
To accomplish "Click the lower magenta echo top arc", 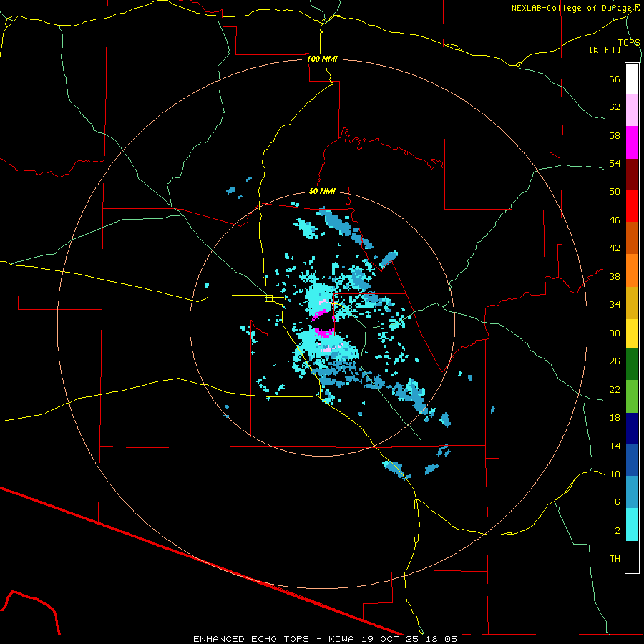I will 324,332.
